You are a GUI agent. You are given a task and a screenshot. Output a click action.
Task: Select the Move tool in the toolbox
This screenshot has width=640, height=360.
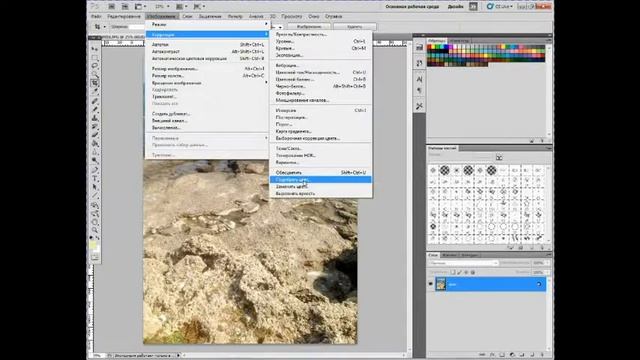point(95,49)
